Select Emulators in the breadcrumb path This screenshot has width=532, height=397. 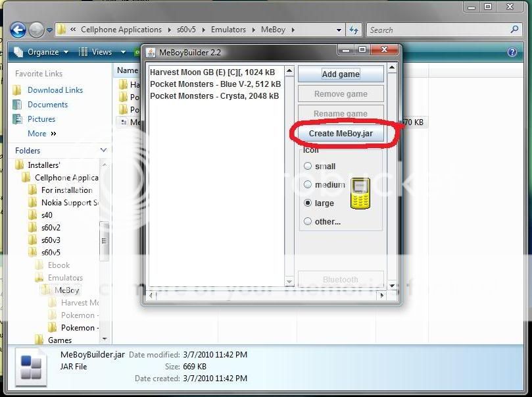coord(228,30)
